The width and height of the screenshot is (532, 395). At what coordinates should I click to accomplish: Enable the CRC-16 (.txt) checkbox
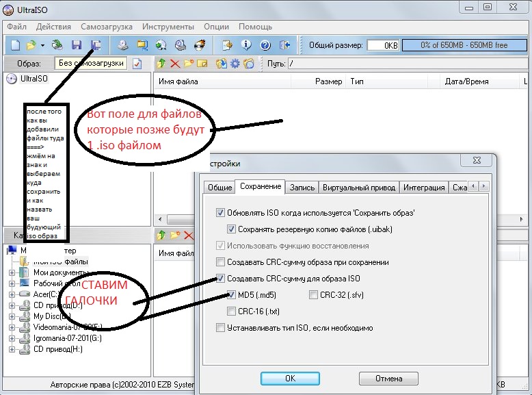(x=231, y=311)
